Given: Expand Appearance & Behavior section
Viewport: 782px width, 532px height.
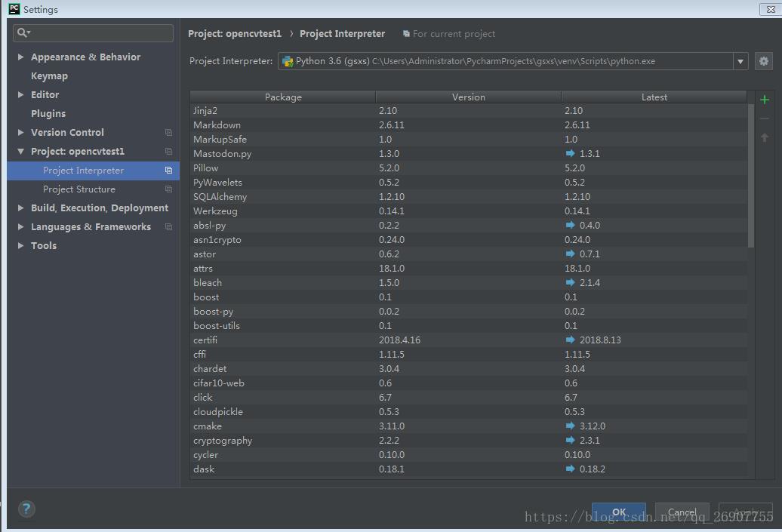Looking at the screenshot, I should click(20, 57).
